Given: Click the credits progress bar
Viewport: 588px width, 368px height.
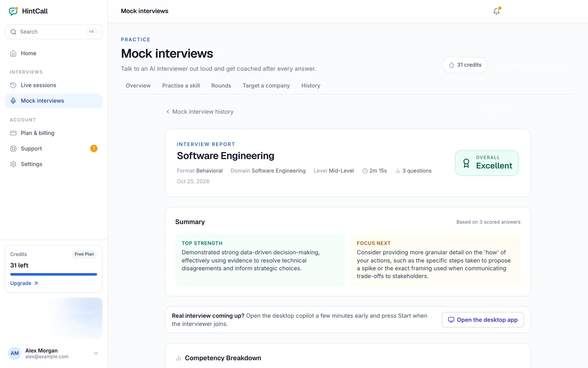Looking at the screenshot, I should click(x=54, y=275).
